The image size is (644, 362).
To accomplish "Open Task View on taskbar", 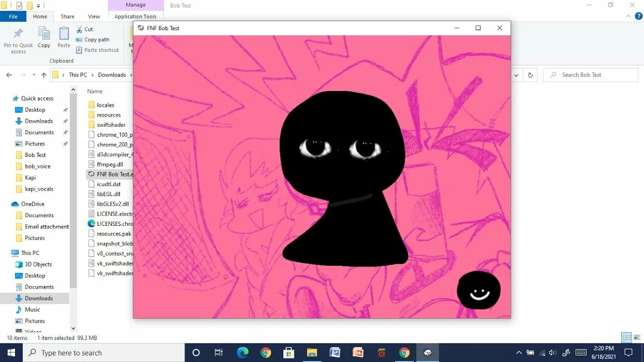I will pyautogui.click(x=218, y=352).
